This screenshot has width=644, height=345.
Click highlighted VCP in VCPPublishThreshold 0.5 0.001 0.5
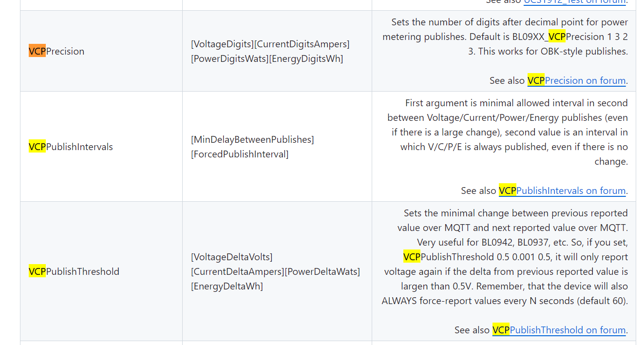[x=412, y=257]
